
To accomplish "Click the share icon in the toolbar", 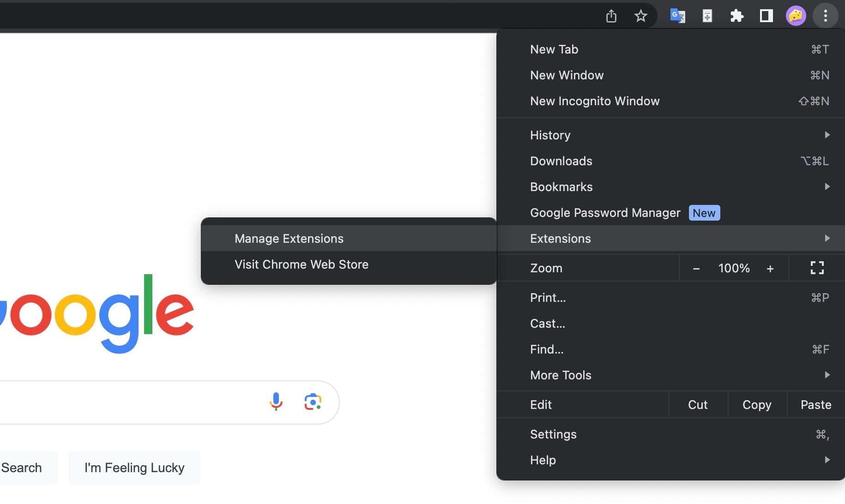I will click(611, 15).
